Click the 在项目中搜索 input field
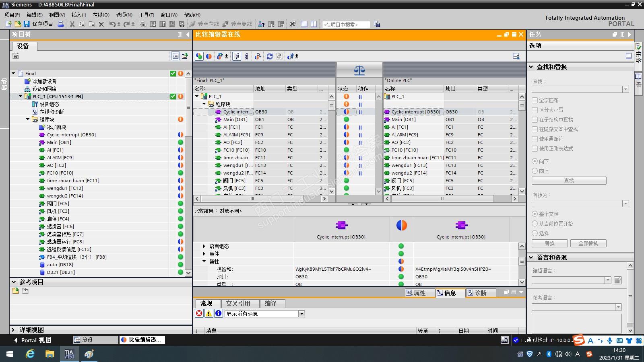The height and width of the screenshot is (362, 644). pyautogui.click(x=346, y=25)
